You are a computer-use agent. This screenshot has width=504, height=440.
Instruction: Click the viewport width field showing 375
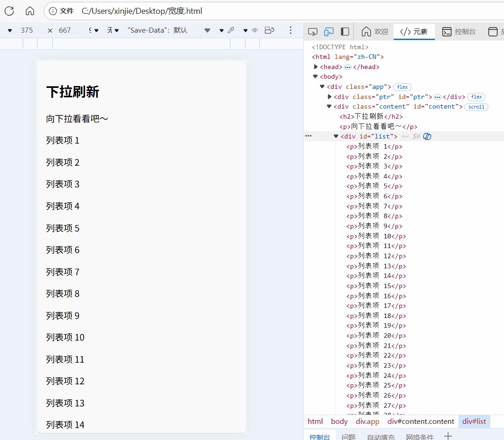tap(27, 30)
